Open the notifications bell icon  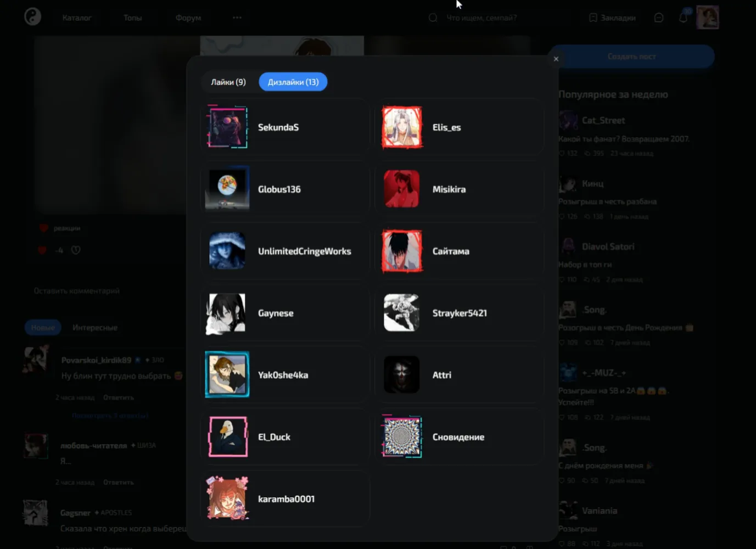[683, 18]
